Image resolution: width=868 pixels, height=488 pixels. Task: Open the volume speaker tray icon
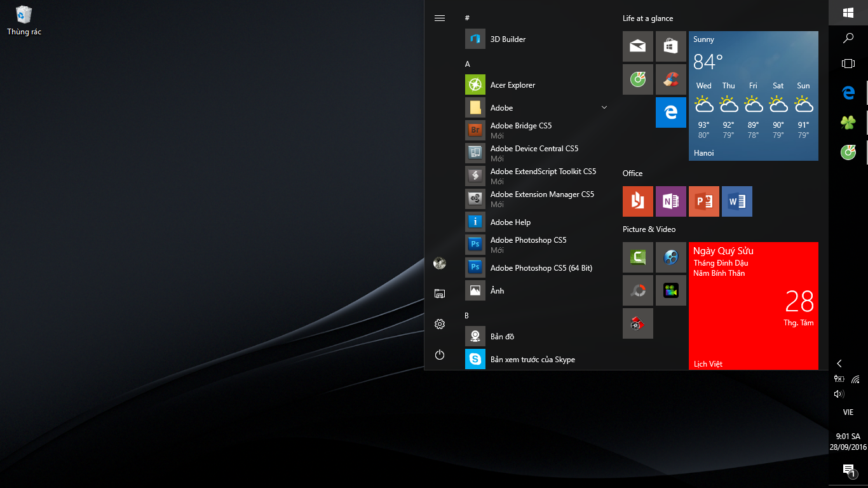click(839, 394)
